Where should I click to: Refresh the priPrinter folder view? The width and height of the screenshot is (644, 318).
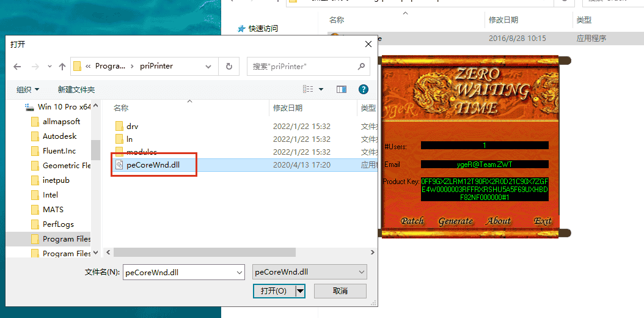[229, 66]
